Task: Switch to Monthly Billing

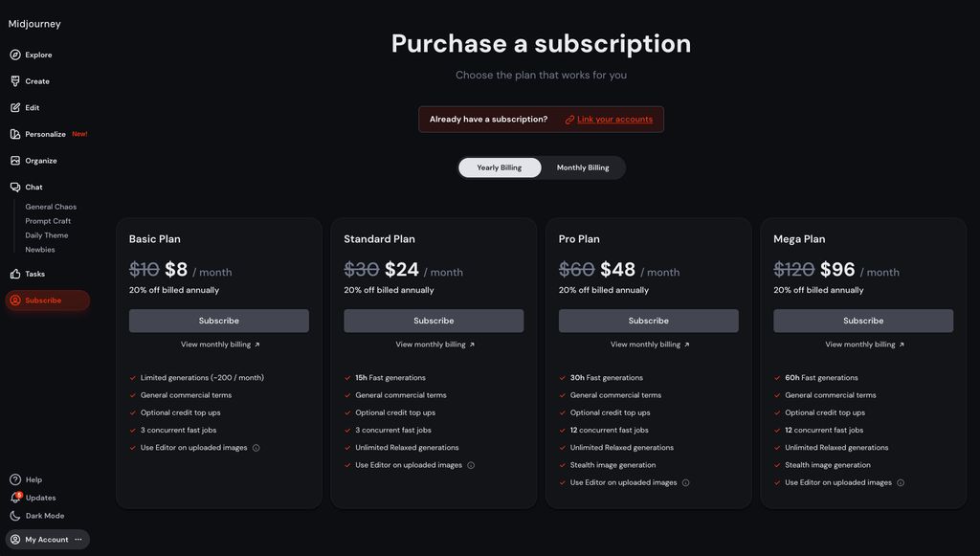Action: [583, 167]
